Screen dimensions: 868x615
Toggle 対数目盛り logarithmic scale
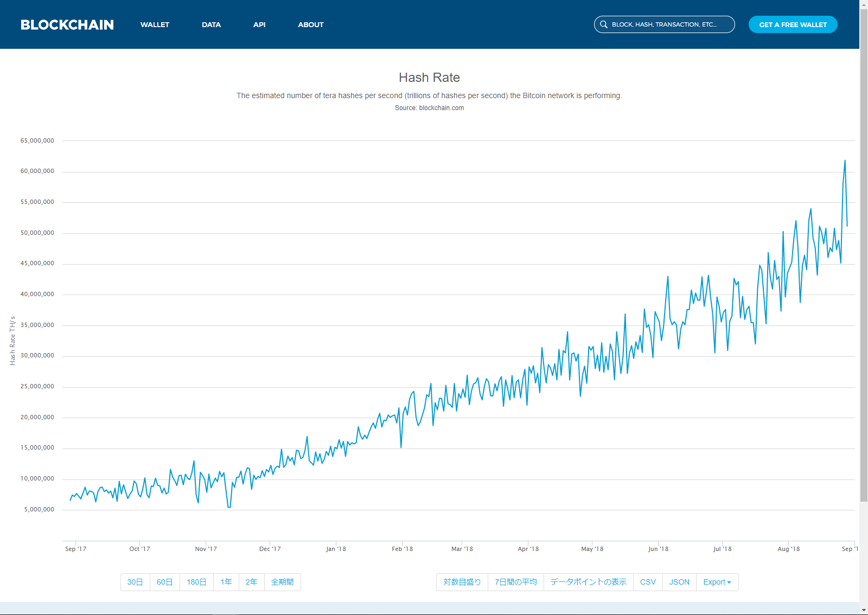(462, 582)
